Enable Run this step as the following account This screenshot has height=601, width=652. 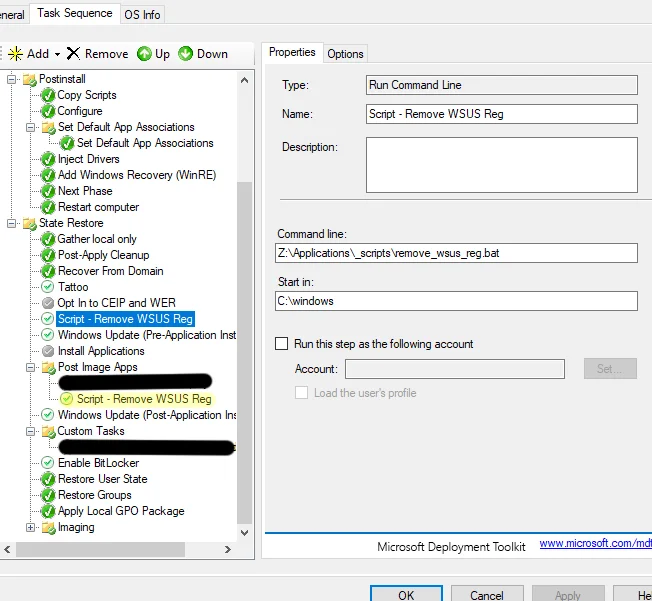(282, 344)
